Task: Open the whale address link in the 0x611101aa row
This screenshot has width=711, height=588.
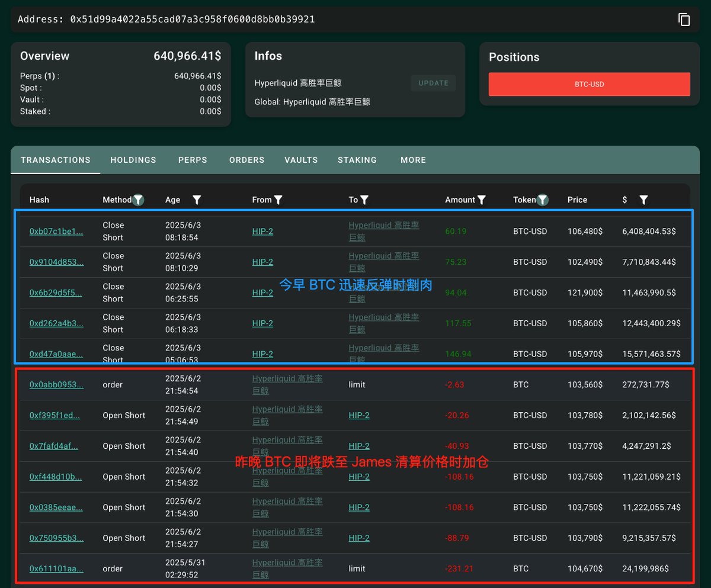Action: pos(287,569)
